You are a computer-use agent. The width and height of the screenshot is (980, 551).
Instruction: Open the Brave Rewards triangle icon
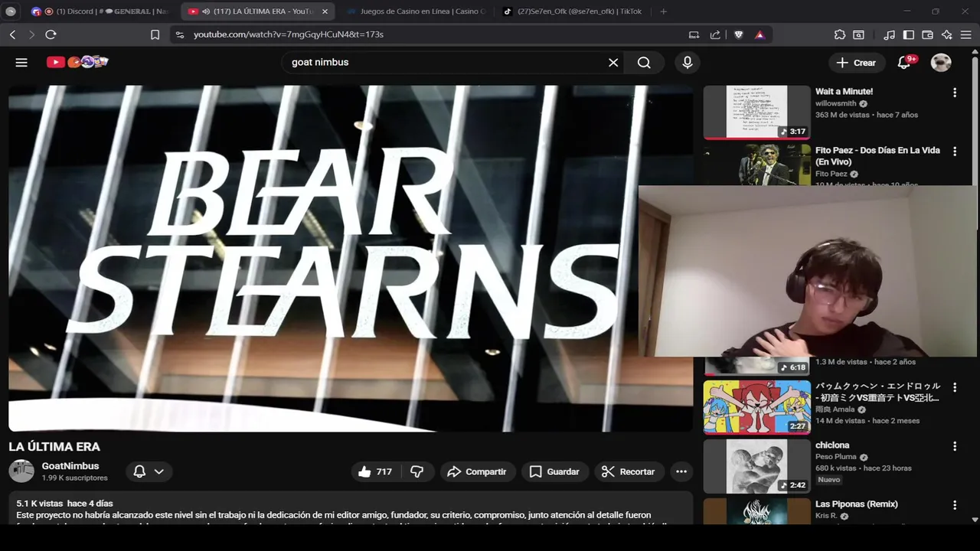pos(759,34)
